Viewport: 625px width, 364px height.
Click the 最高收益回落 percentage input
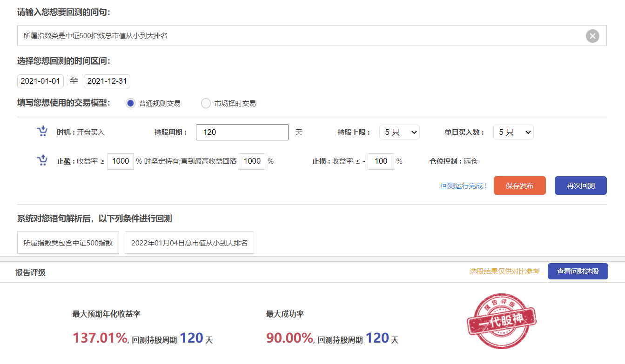[x=252, y=161]
